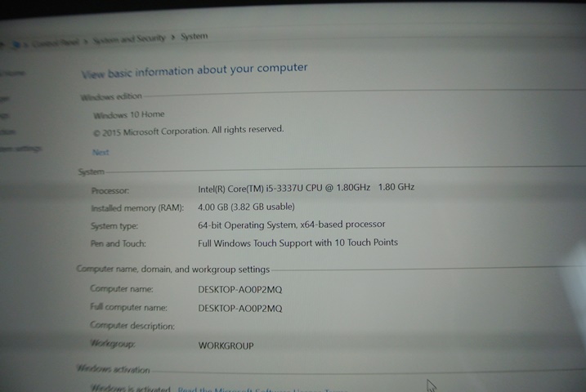Open Control Panel in the breadcrumb
The height and width of the screenshot is (392, 586).
pyautogui.click(x=56, y=43)
